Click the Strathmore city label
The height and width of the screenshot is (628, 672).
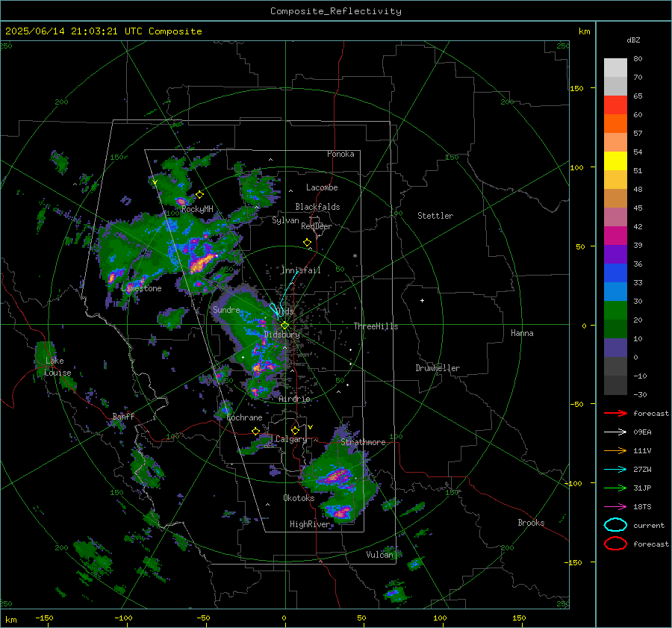(363, 442)
